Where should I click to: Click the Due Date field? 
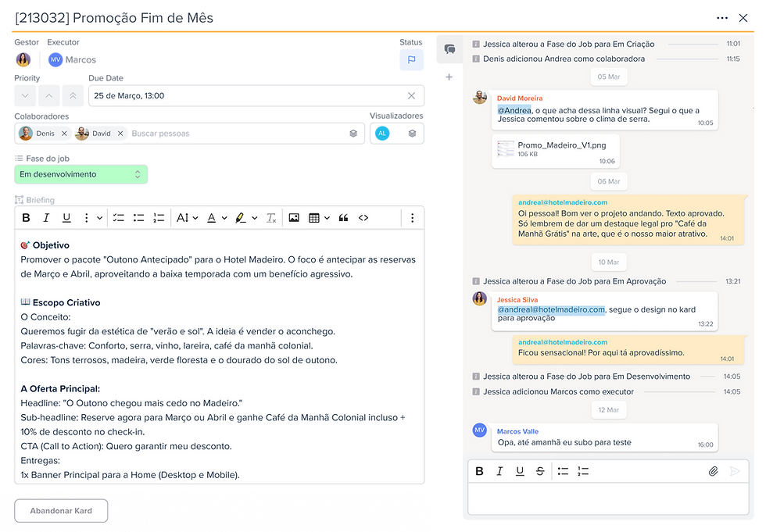coord(256,95)
